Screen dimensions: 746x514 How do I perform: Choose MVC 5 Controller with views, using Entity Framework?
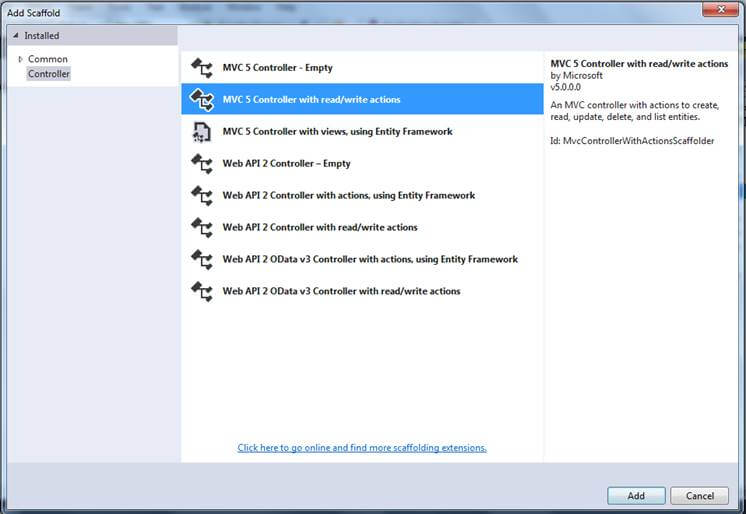tap(362, 131)
